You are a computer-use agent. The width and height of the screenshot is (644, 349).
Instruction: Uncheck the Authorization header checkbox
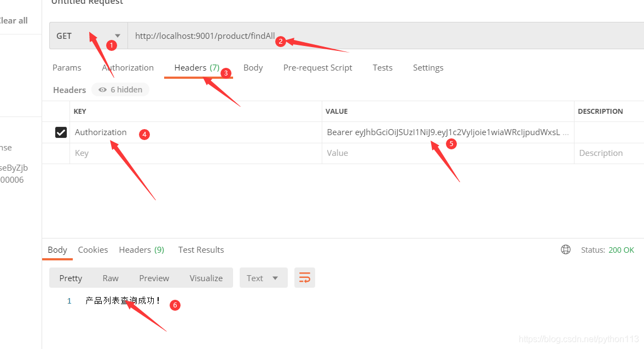(x=61, y=132)
